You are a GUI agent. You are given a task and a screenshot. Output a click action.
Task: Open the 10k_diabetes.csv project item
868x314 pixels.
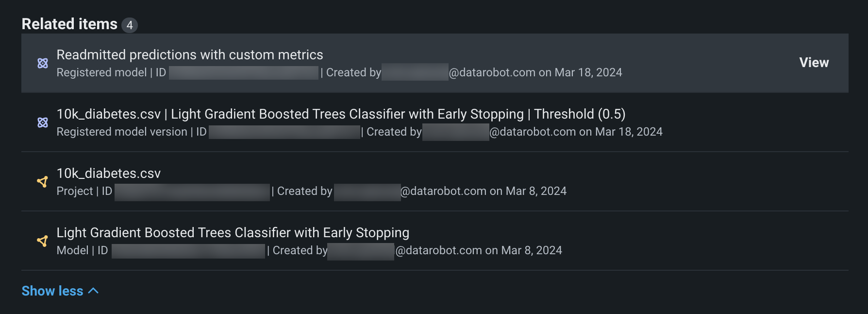(x=108, y=174)
